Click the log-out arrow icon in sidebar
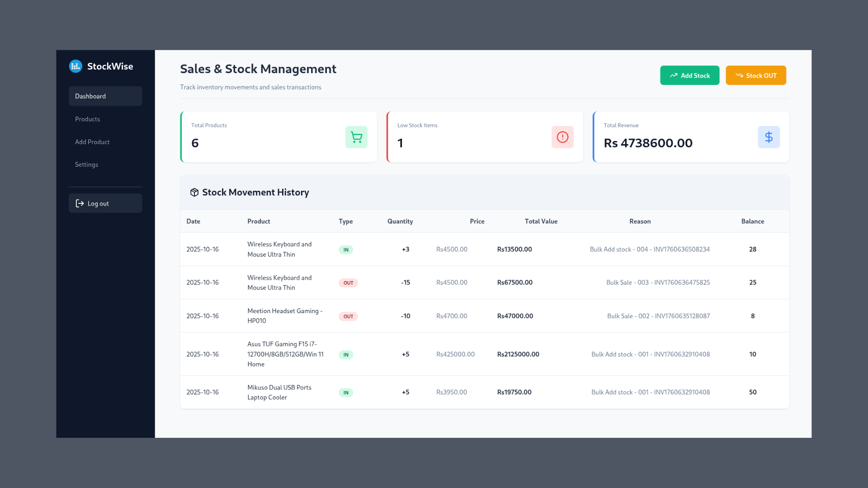The width and height of the screenshot is (868, 488). [x=79, y=203]
